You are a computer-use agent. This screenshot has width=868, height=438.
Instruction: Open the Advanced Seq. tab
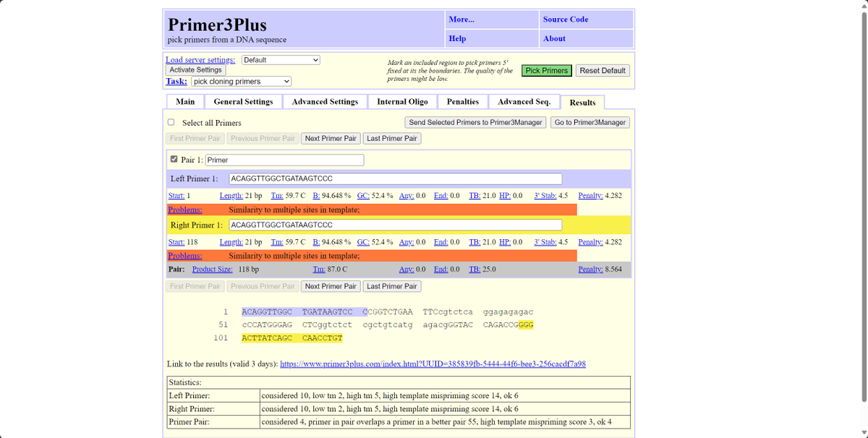coord(524,102)
